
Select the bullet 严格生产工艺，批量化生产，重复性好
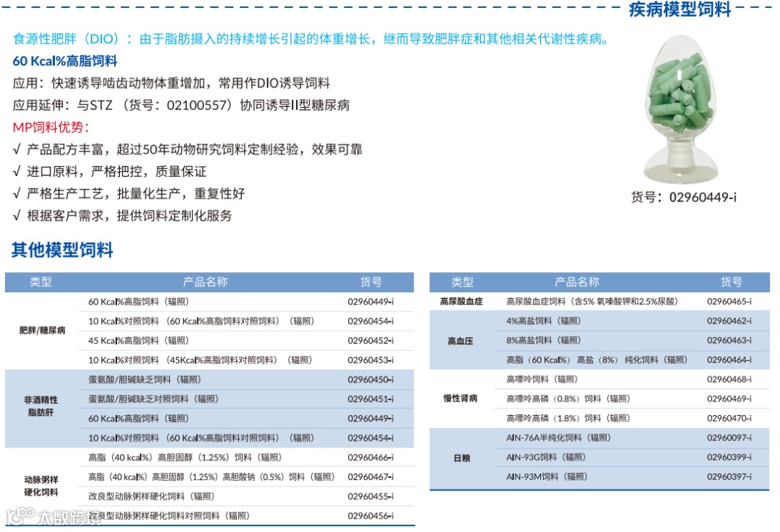coord(129,193)
